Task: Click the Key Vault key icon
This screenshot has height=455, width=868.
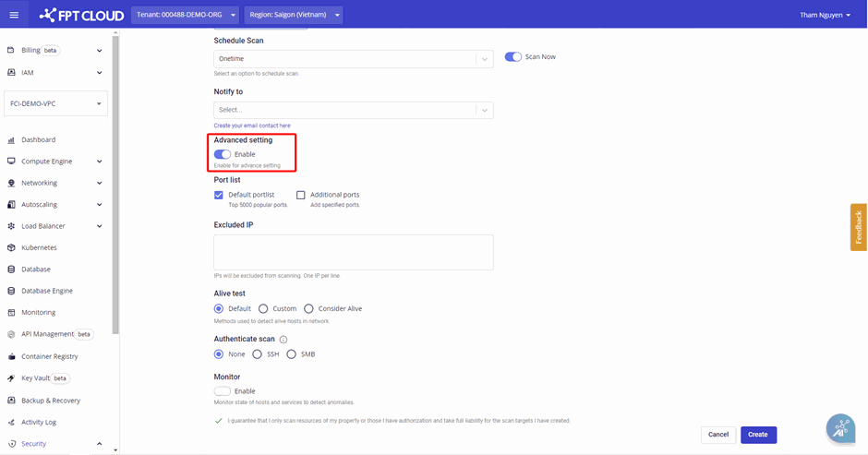Action: 10,378
